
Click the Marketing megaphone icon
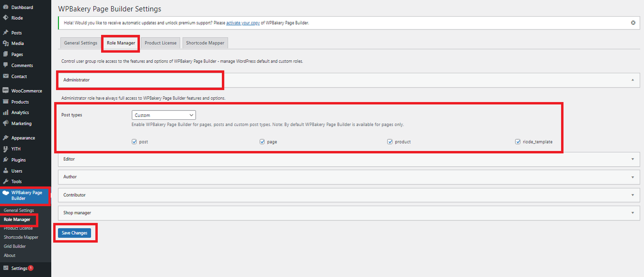[6, 123]
